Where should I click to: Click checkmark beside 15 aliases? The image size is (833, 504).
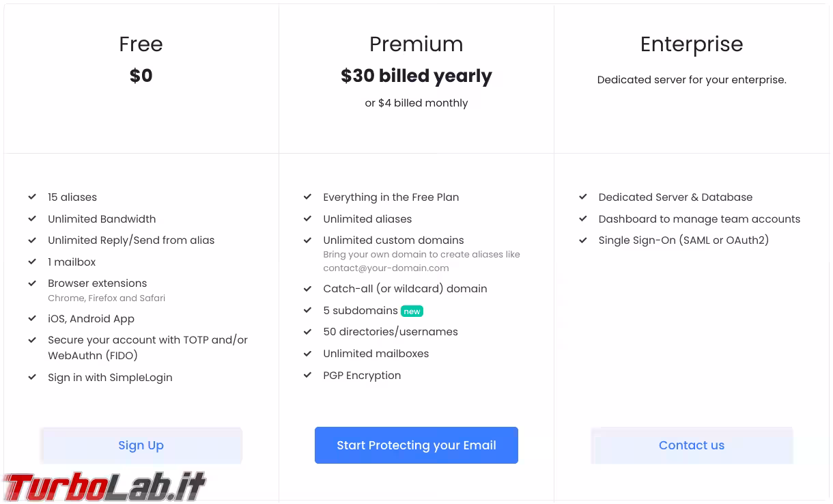coord(32,197)
